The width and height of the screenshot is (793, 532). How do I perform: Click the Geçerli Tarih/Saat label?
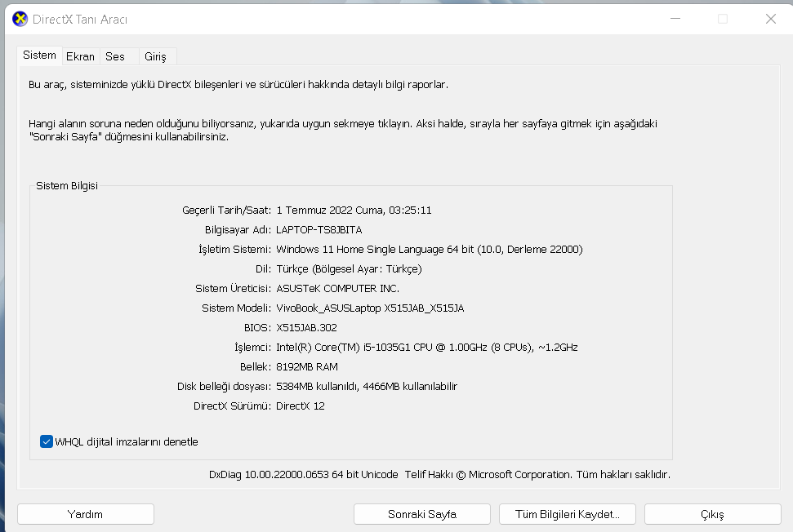[x=226, y=211]
